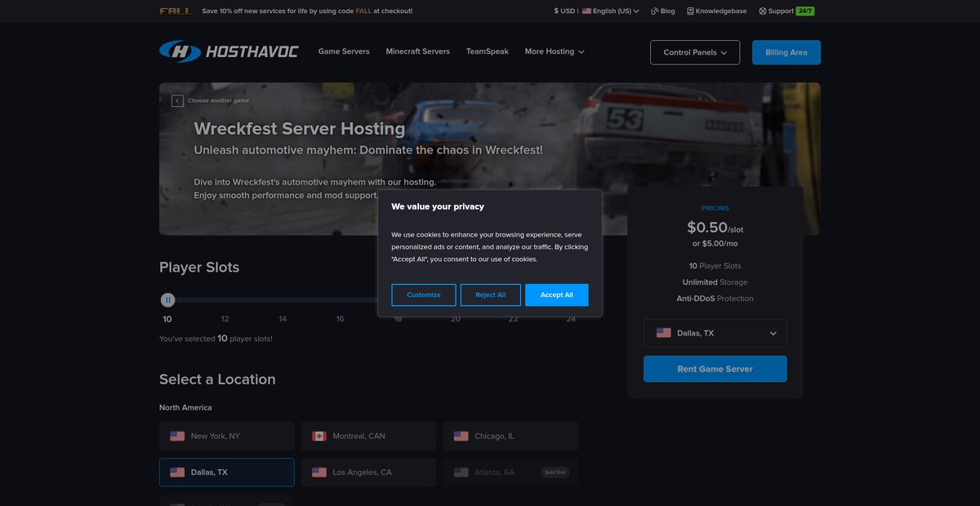The height and width of the screenshot is (506, 980).
Task: Click the Chicago flag icon
Action: pos(461,436)
